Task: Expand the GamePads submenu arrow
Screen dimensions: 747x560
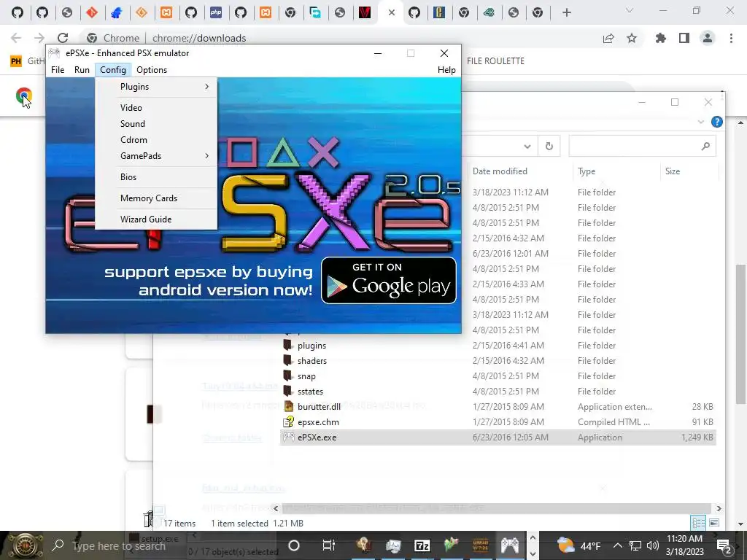Action: (x=206, y=156)
